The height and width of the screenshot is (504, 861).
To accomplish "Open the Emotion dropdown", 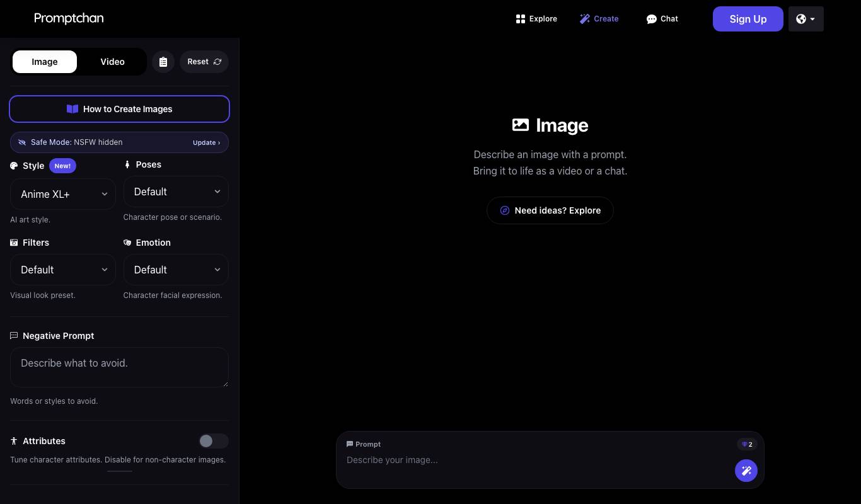I will coord(176,270).
